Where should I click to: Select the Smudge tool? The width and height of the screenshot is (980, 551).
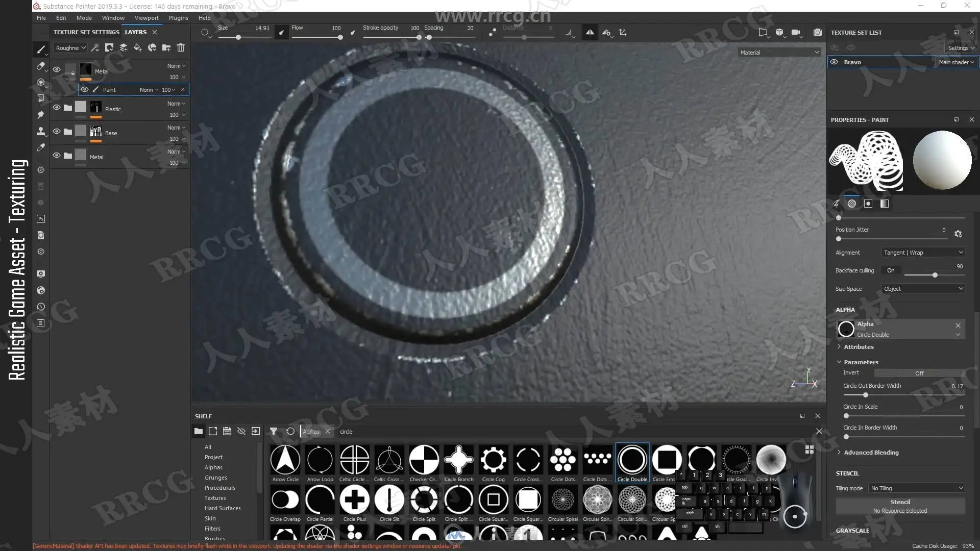tap(41, 115)
